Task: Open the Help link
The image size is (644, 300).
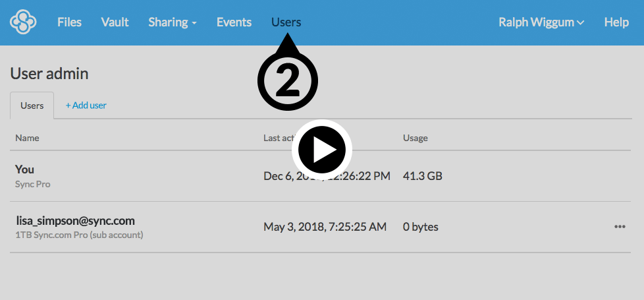Action: [x=616, y=22]
